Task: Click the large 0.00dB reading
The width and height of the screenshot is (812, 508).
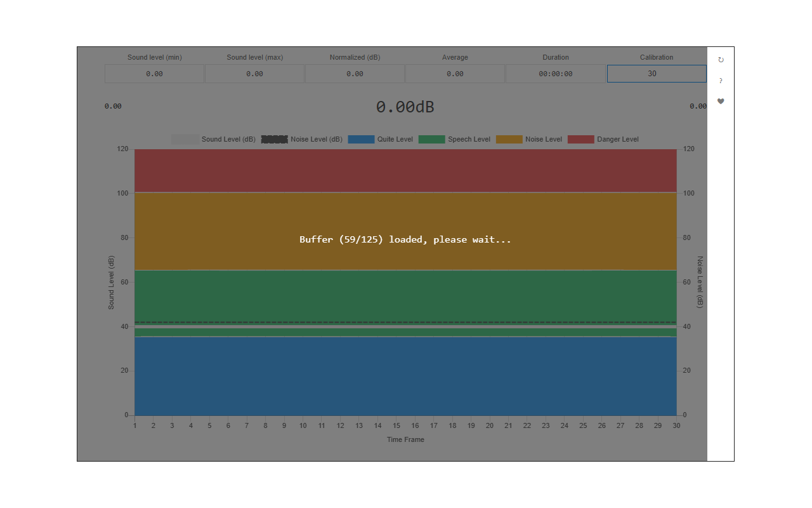Action: 405,107
